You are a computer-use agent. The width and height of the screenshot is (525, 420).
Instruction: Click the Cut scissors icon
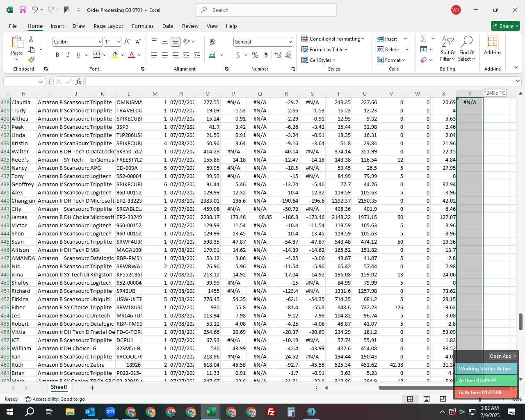coord(31,39)
